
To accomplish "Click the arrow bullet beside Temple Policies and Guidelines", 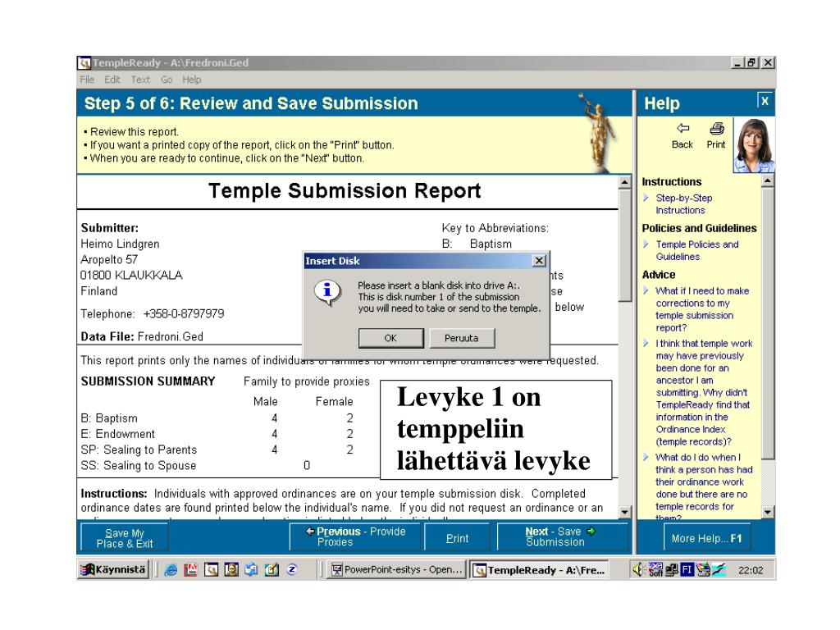I will [646, 244].
